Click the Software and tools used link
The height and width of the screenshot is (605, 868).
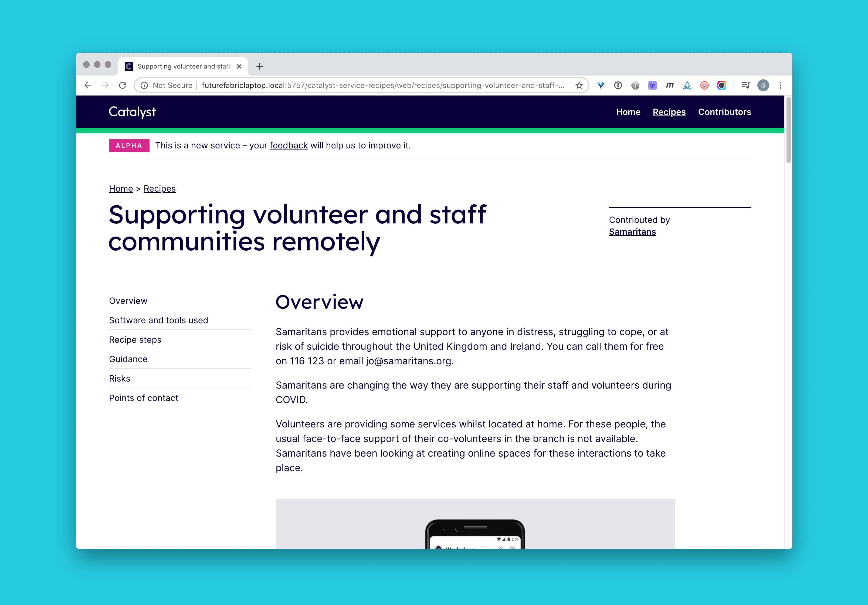(159, 320)
